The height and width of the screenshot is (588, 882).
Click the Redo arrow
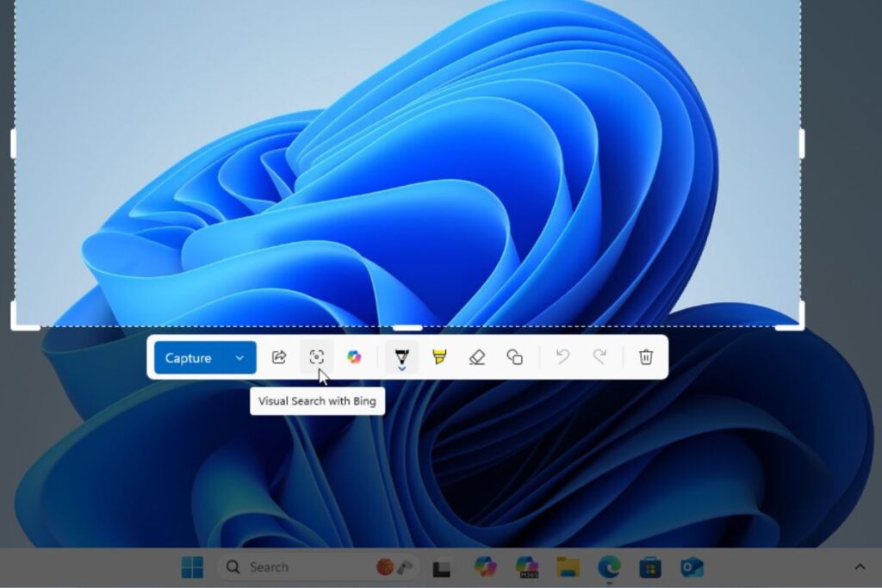tap(599, 357)
